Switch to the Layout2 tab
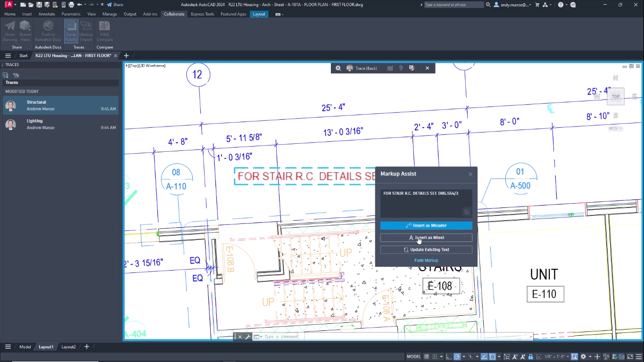This screenshot has width=644, height=362. (x=68, y=347)
